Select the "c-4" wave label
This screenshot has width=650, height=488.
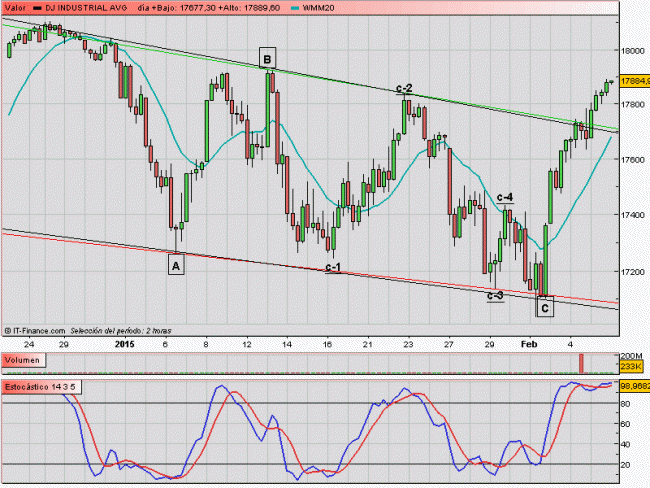coord(505,198)
